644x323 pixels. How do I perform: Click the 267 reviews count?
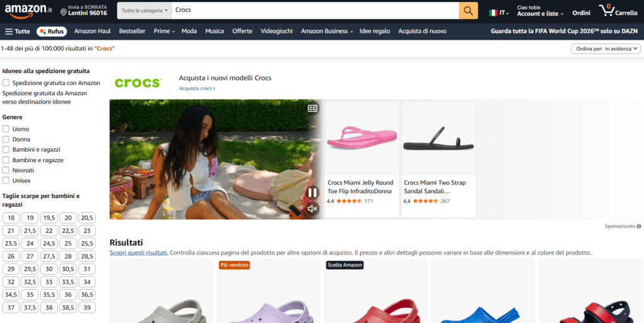click(x=445, y=201)
